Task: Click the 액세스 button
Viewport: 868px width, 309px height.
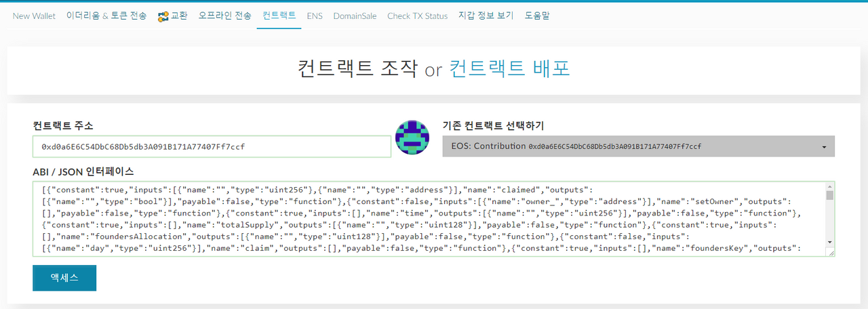Action: coord(64,278)
